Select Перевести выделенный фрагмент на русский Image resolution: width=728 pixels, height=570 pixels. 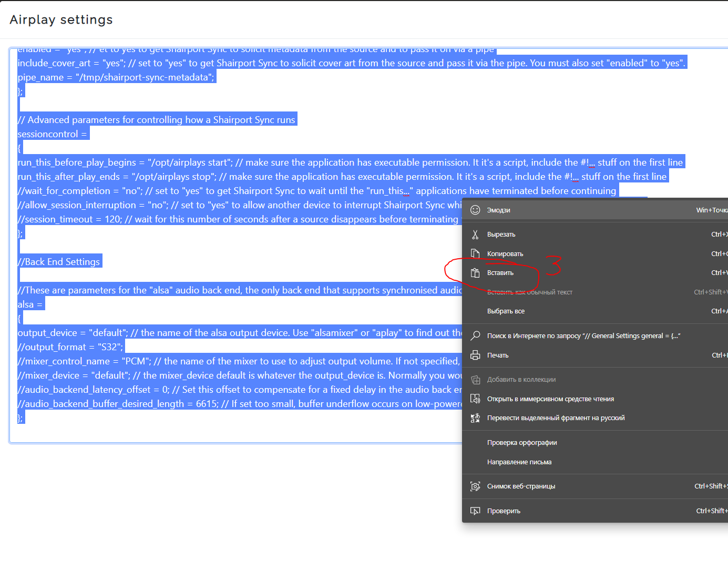(x=595, y=418)
